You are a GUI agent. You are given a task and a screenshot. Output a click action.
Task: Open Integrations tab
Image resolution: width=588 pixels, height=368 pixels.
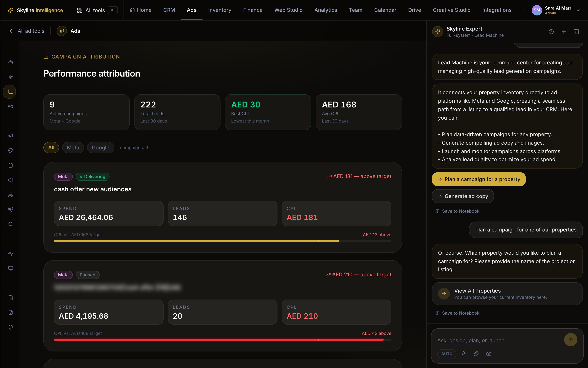[x=497, y=10]
